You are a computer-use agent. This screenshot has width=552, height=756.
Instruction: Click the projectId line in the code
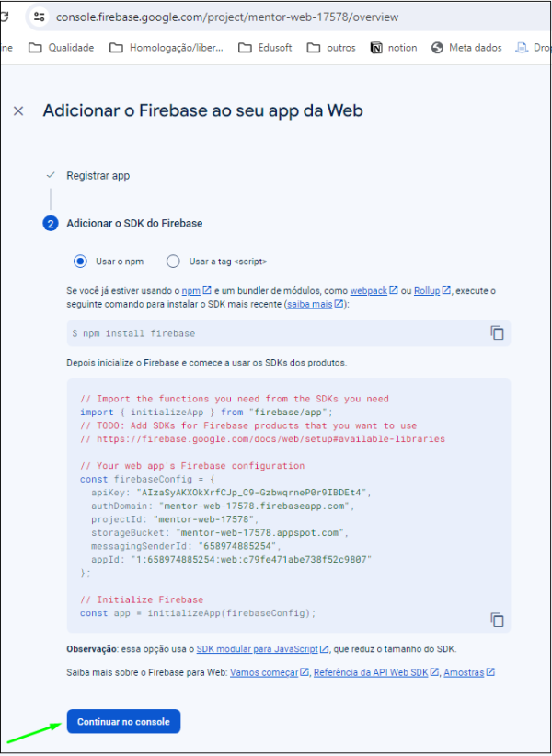pos(176,519)
